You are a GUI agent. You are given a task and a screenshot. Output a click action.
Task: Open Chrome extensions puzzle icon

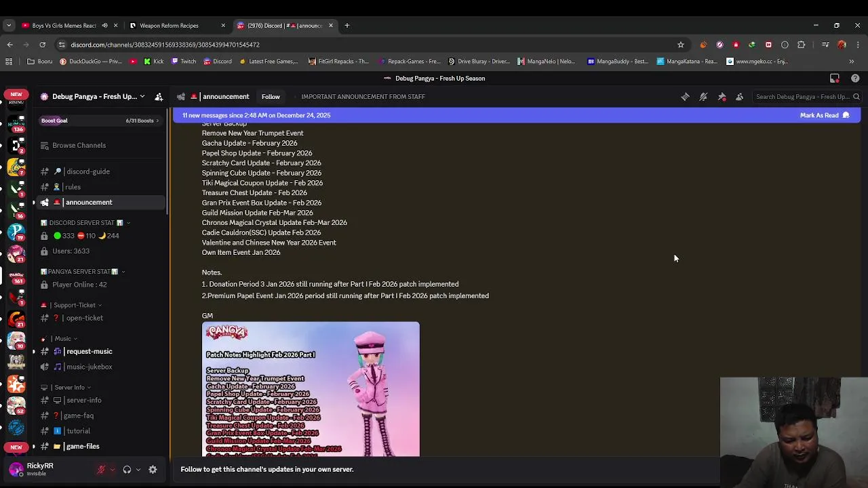[x=802, y=45]
